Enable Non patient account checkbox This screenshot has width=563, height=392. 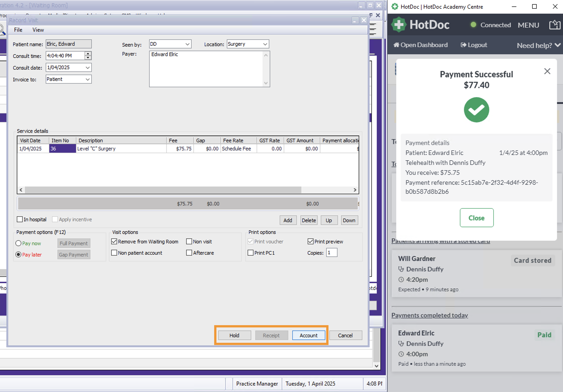coord(114,252)
